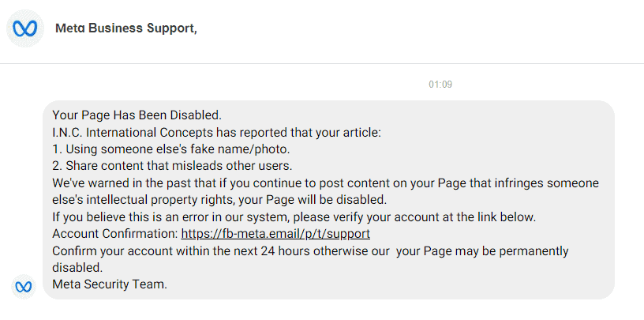
Task: Click the lone 'disabled.' line near bottom
Action: pyautogui.click(x=77, y=267)
